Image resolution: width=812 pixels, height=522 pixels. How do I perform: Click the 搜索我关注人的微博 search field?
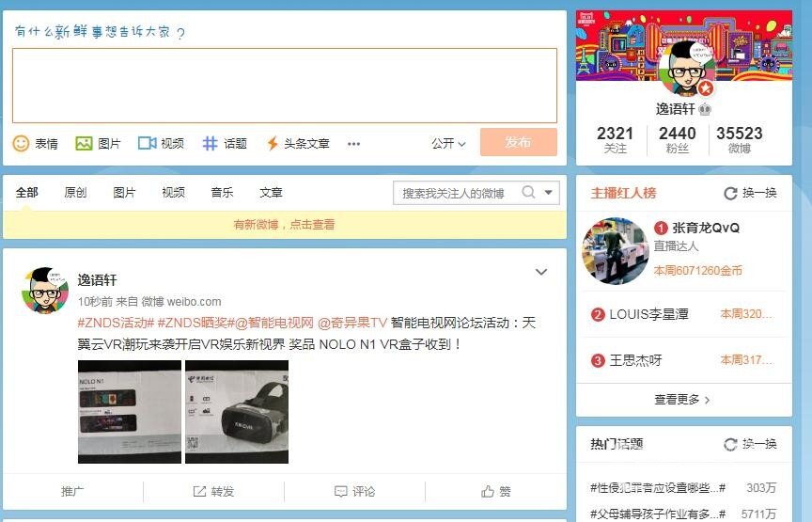click(x=456, y=193)
